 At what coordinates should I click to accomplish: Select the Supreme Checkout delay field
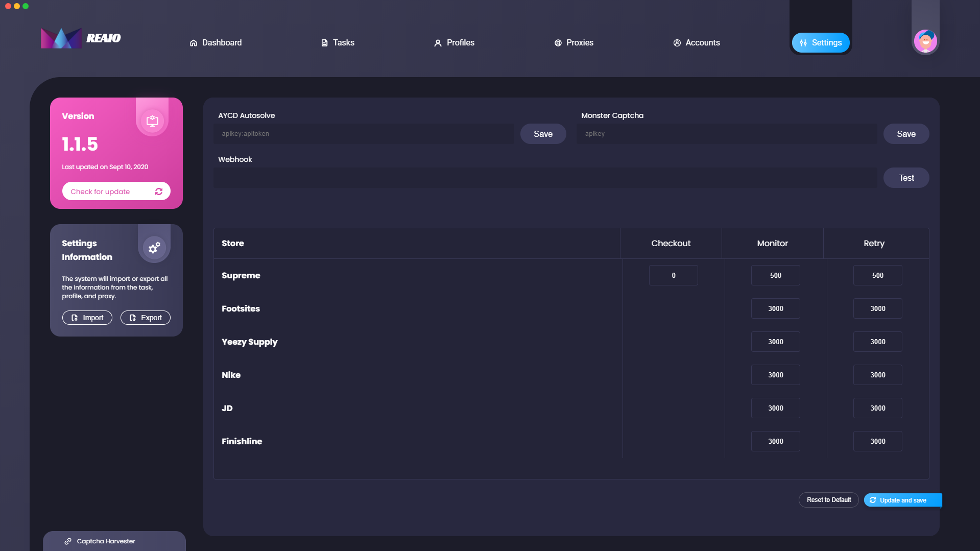tap(673, 275)
